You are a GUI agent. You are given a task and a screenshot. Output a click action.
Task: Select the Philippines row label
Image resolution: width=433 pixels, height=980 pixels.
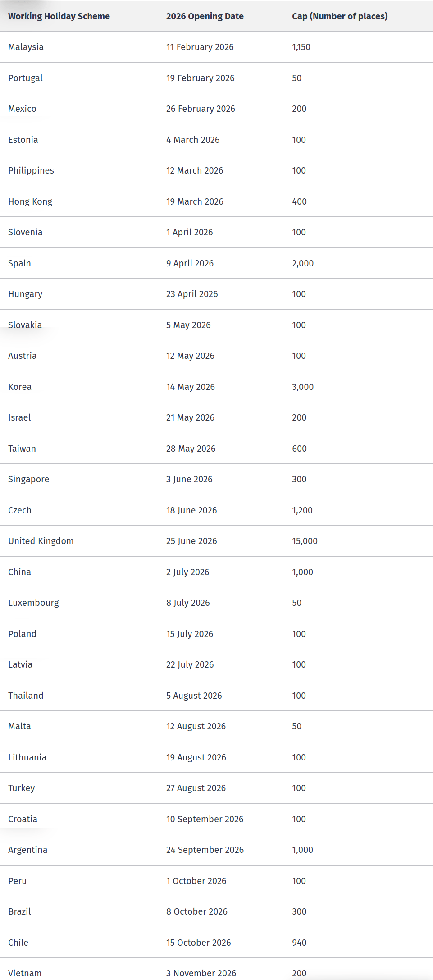[x=31, y=170]
